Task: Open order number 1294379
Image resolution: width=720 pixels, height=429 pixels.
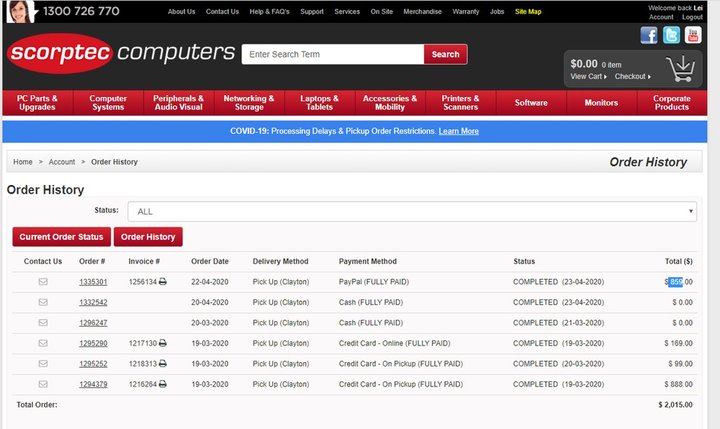Action: 93,384
